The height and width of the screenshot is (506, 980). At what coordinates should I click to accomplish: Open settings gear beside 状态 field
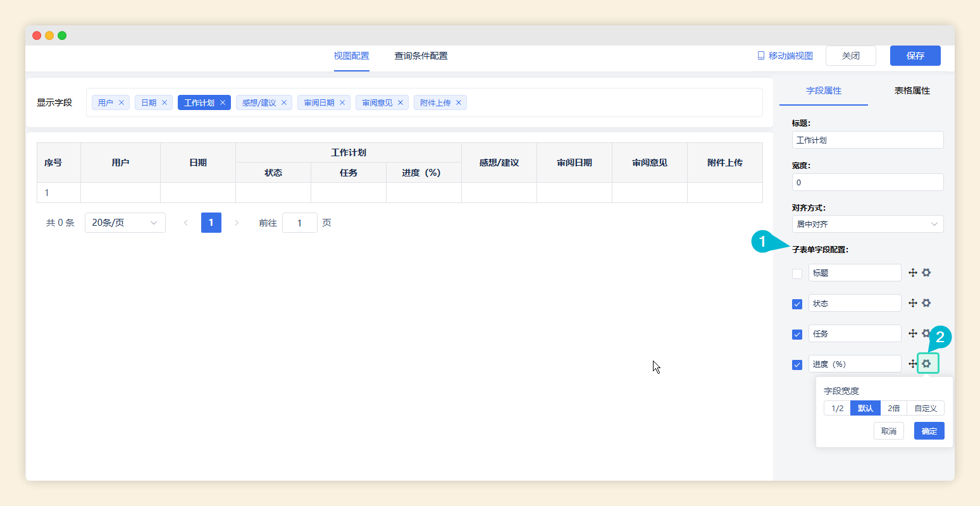[926, 302]
